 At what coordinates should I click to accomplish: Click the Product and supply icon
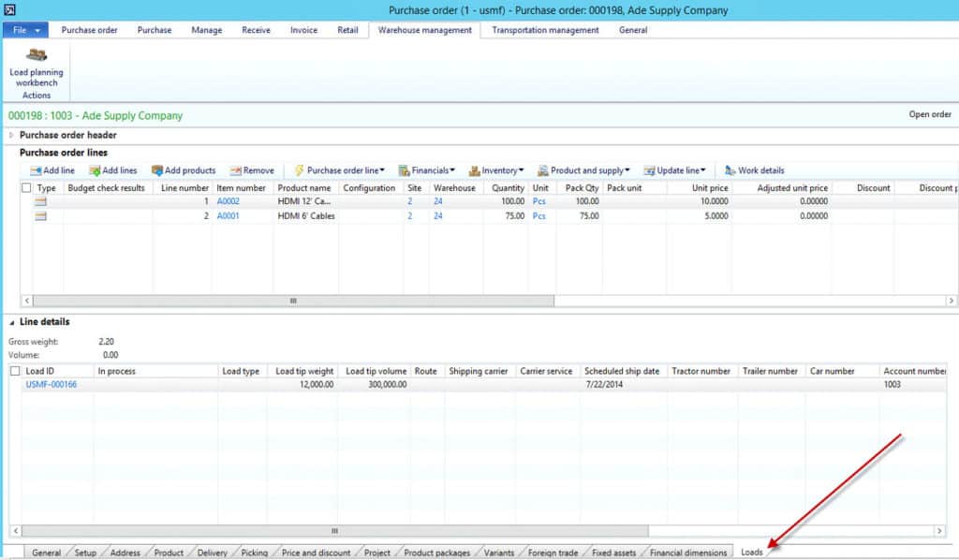[542, 170]
